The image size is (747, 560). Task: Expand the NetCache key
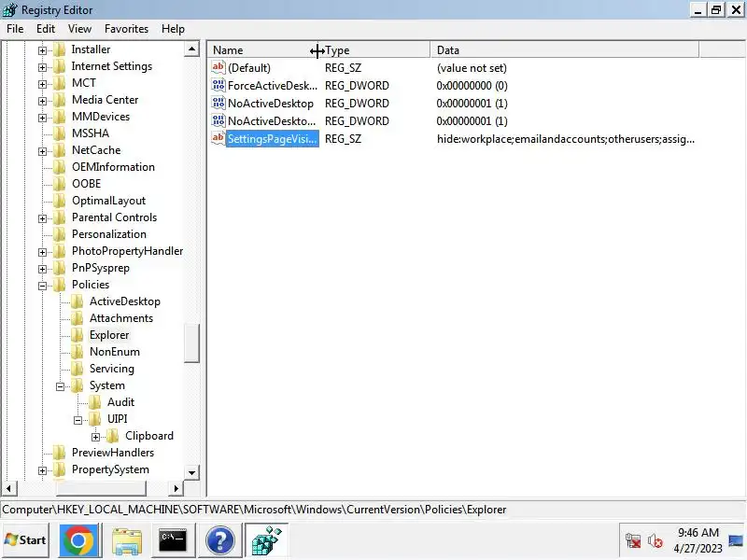[x=42, y=151]
